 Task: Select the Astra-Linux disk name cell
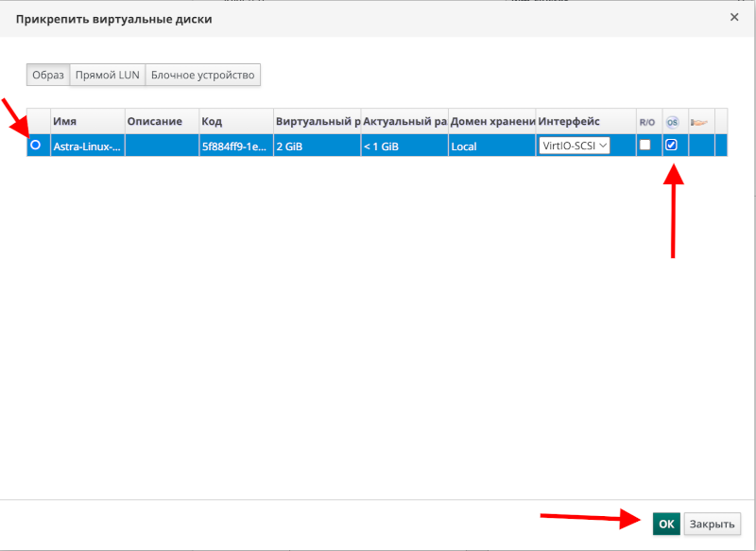(87, 146)
